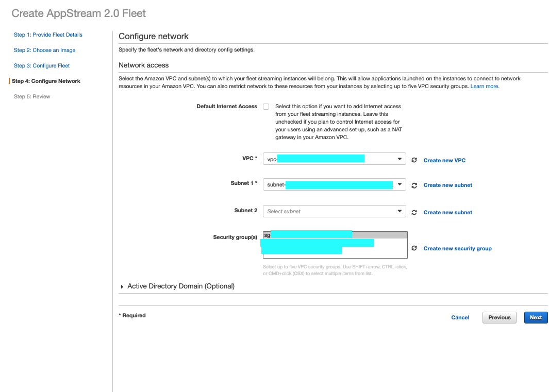The image size is (549, 392).
Task: Refresh the security groups list
Action: 414,248
